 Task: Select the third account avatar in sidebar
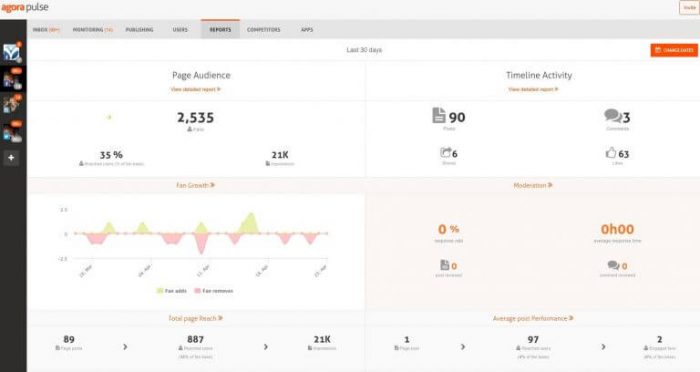tap(12, 105)
